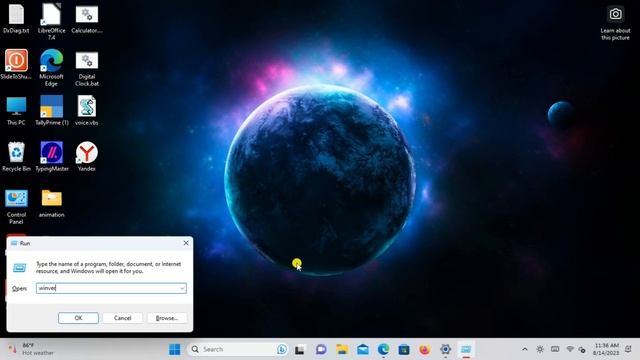Select the Microsoft Edge desktop shortcut

(51, 68)
